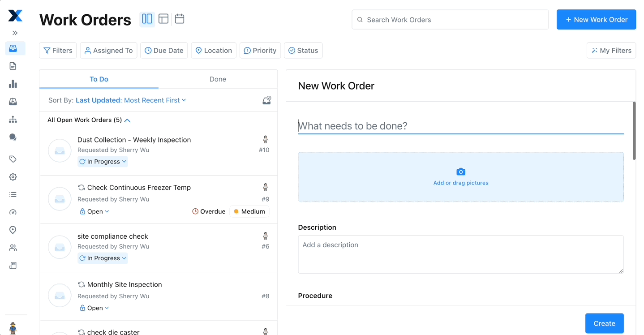Change Open status on Monthly Site Inspection
Image resolution: width=644 pixels, height=335 pixels.
(94, 308)
